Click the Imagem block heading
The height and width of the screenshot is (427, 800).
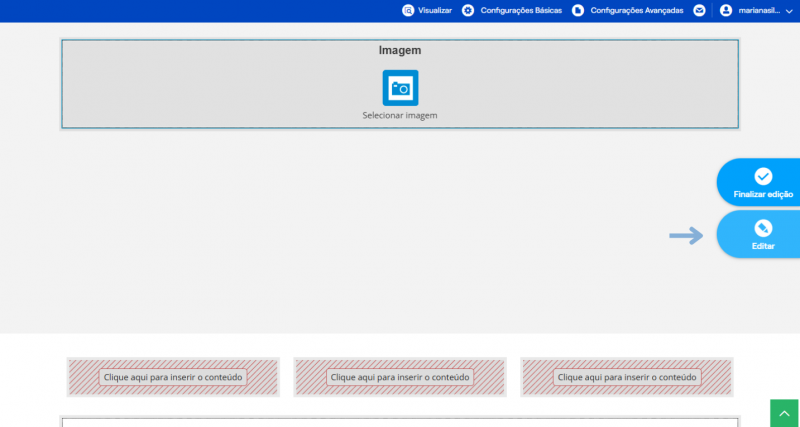click(x=399, y=51)
